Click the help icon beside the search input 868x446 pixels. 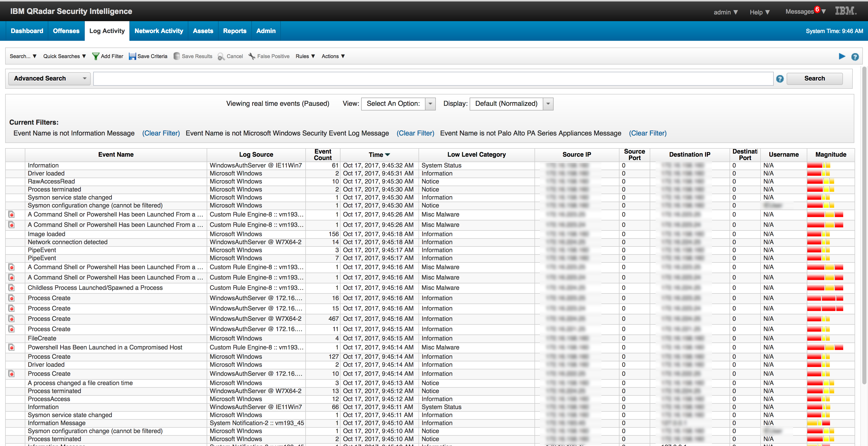(780, 79)
